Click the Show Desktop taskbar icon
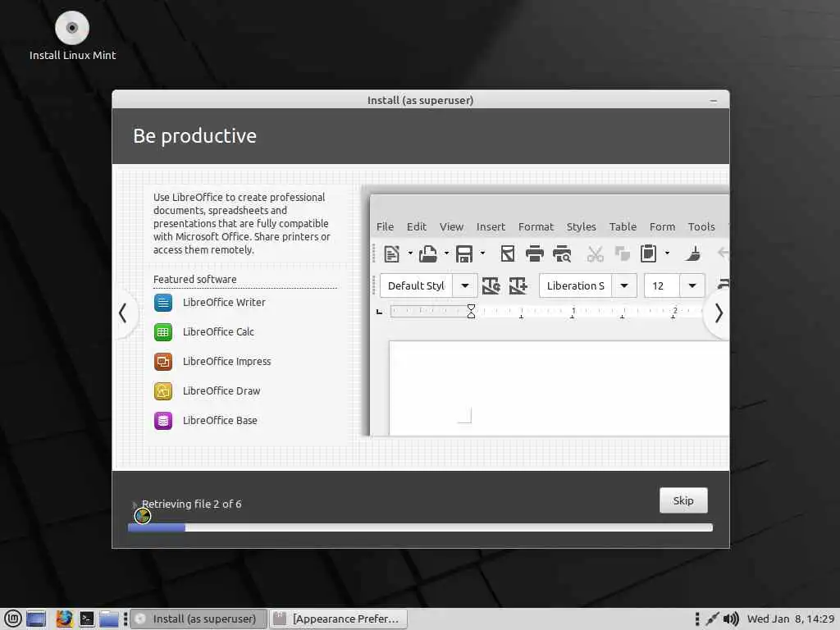Screen dimensions: 840x630 coord(36,619)
